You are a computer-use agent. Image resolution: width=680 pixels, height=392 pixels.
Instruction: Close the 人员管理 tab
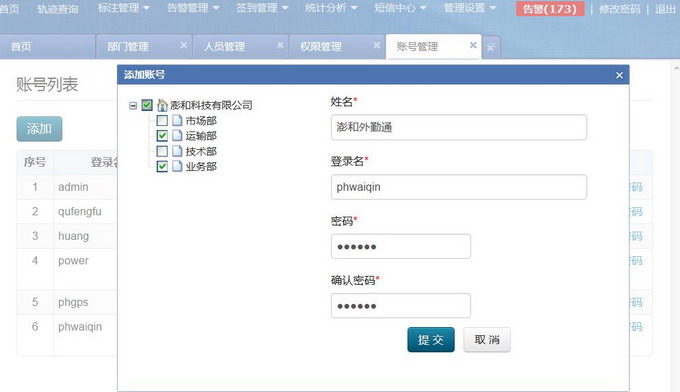click(280, 45)
